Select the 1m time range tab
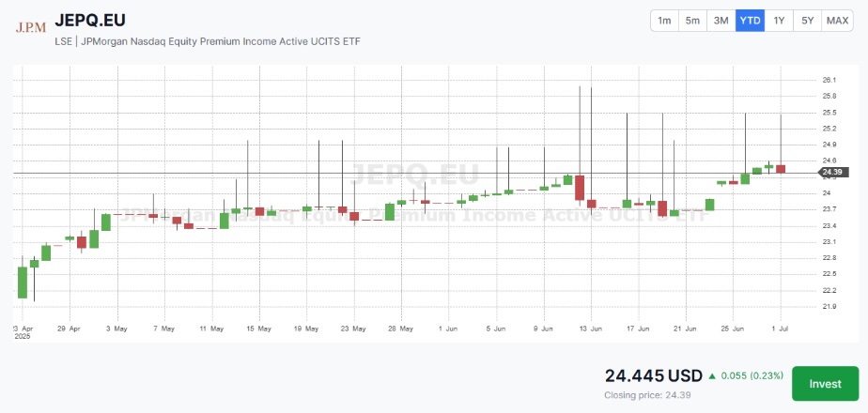Screen dimensions: 868x413 click(664, 21)
